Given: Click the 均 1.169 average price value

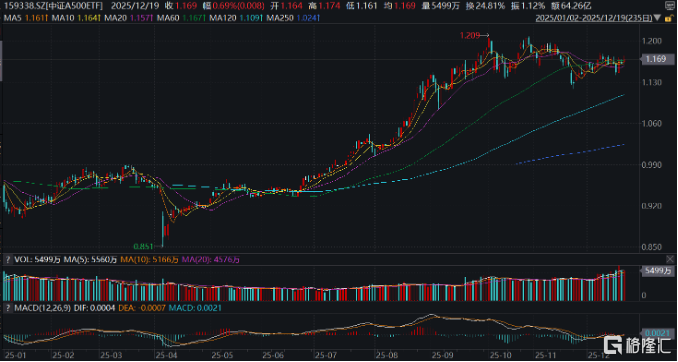Looking at the screenshot, I should 400,6.
